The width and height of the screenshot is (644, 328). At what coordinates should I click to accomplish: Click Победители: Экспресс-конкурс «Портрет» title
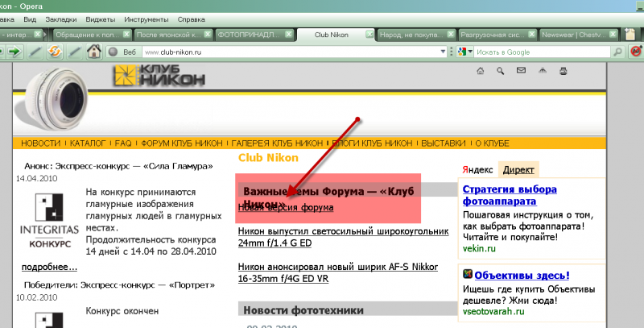coord(119,285)
